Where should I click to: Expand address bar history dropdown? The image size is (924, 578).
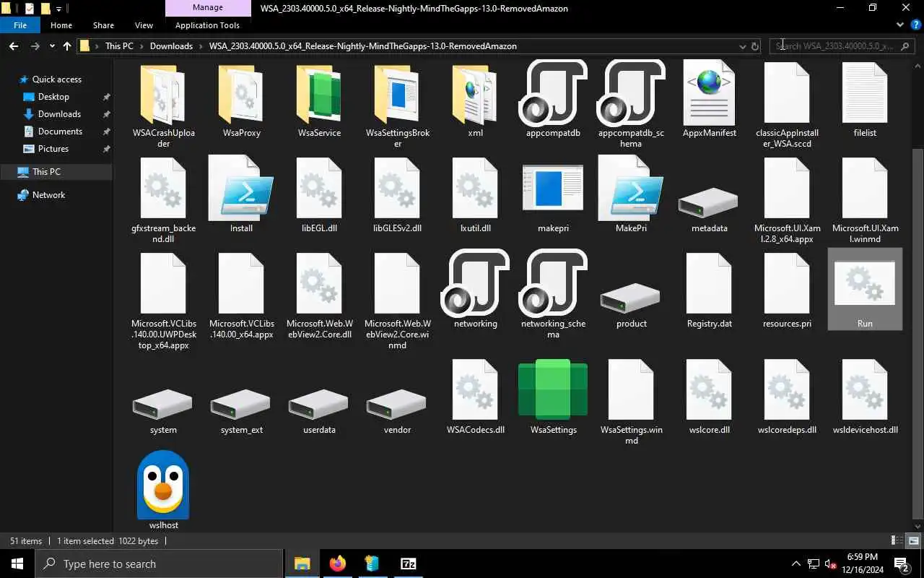pyautogui.click(x=742, y=46)
